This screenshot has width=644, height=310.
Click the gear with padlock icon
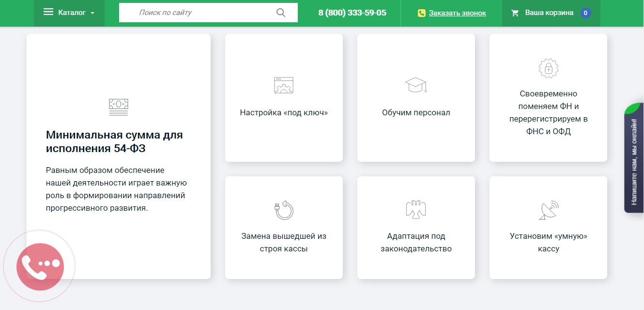[548, 68]
